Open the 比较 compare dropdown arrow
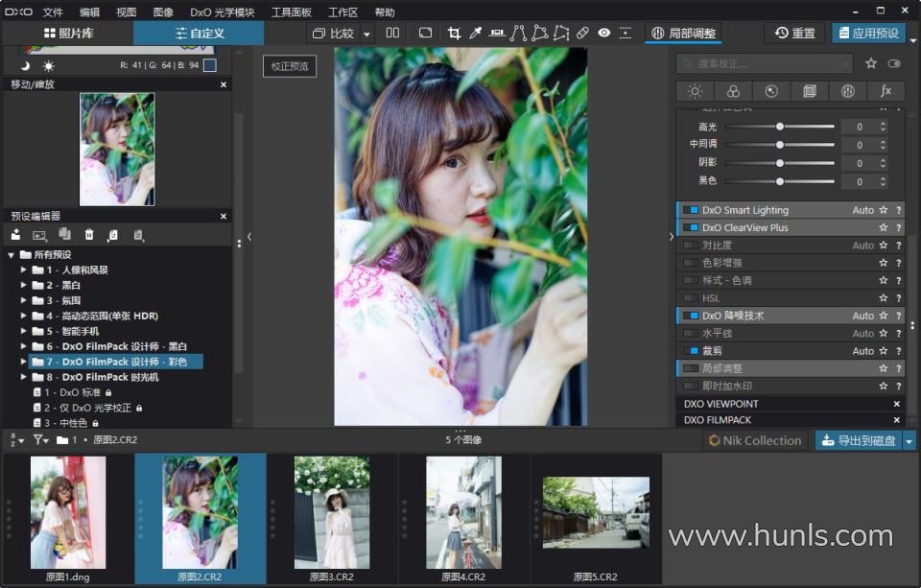 coord(366,34)
